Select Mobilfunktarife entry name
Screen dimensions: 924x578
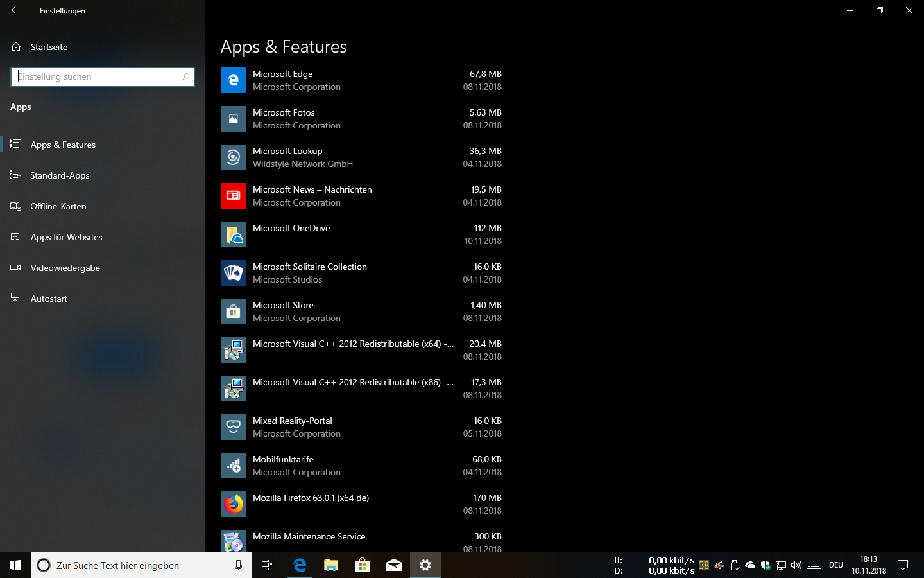tap(283, 459)
